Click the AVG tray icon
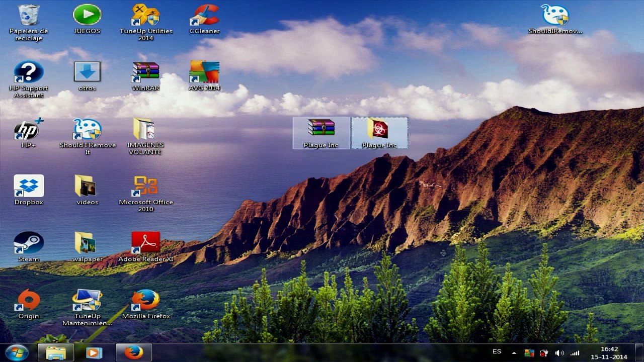644x362 pixels. (529, 353)
